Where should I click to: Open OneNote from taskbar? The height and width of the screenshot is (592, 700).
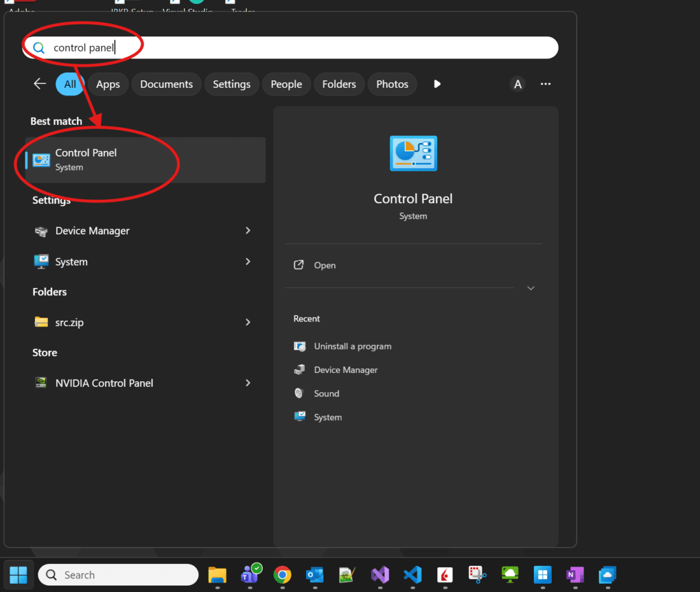coord(575,575)
